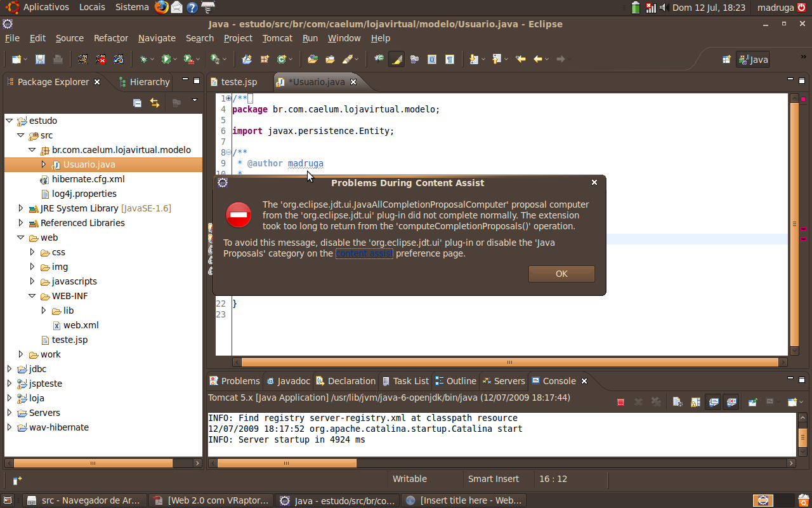Click the New Java Class green C icon
This screenshot has height=508, width=812.
tap(282, 59)
